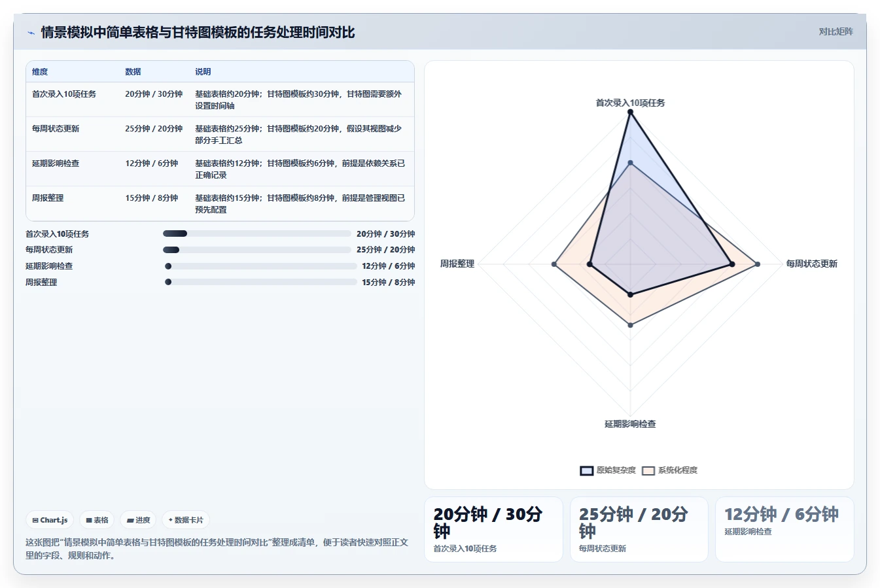Click the radar chart bottom gray data point

[630, 324]
